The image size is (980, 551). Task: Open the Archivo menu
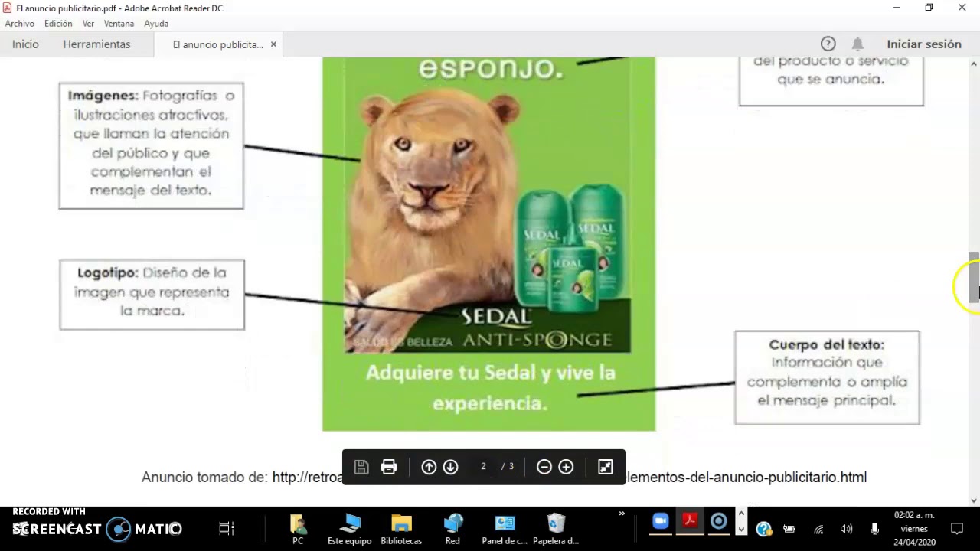[x=19, y=24]
